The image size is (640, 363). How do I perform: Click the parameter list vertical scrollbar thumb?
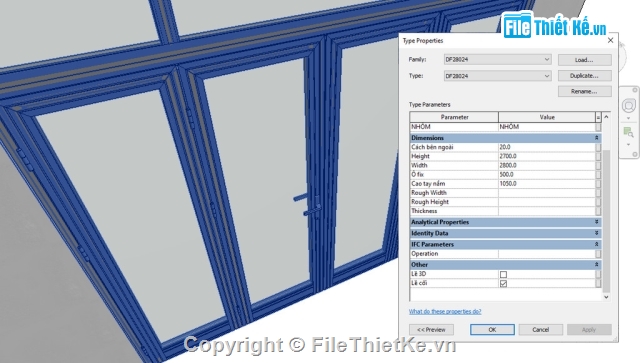607,220
